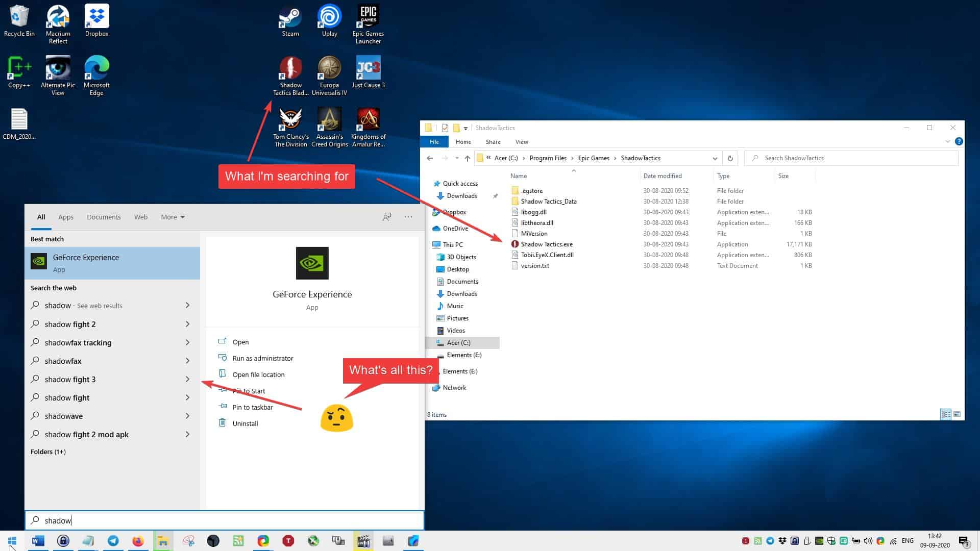Select the Europa Universalis IV desktop icon

tap(329, 76)
